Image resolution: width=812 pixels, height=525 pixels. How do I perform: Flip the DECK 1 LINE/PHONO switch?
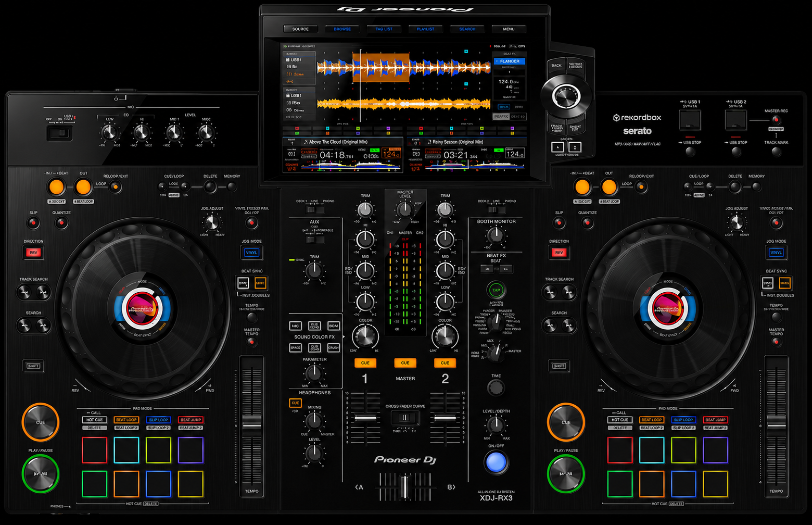(315, 209)
